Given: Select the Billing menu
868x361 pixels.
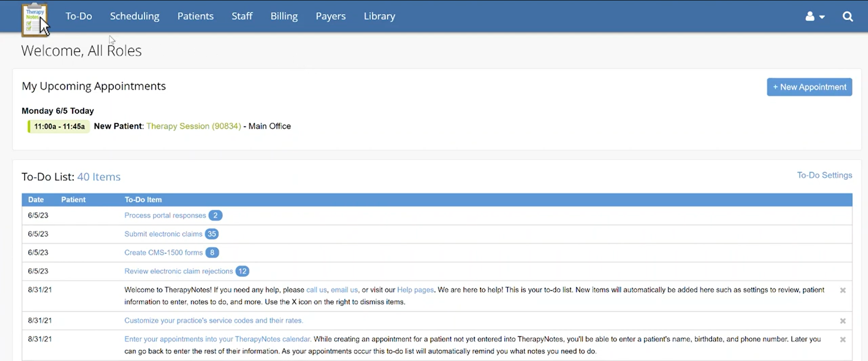Looking at the screenshot, I should [284, 16].
